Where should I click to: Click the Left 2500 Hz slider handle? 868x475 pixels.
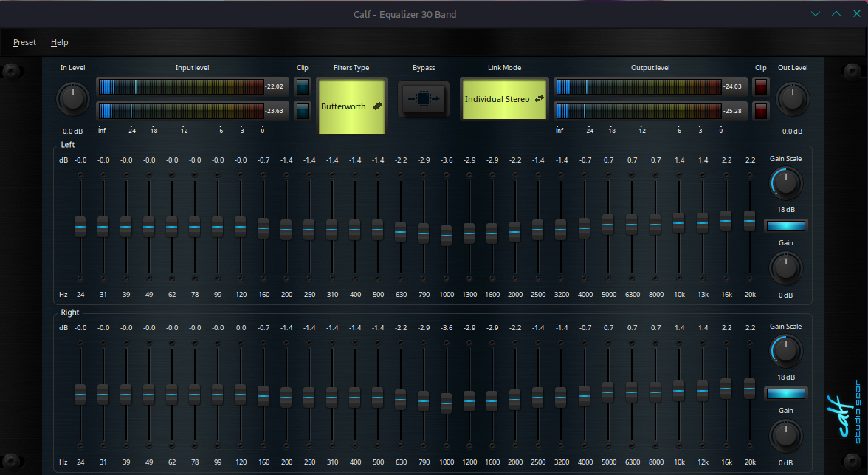point(537,230)
